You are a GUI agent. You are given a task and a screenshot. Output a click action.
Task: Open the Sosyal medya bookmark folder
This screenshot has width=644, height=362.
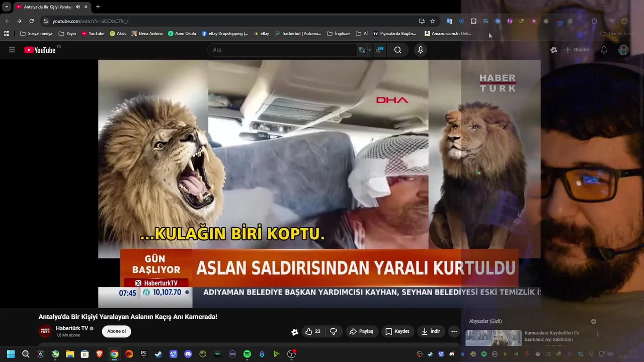pyautogui.click(x=36, y=34)
